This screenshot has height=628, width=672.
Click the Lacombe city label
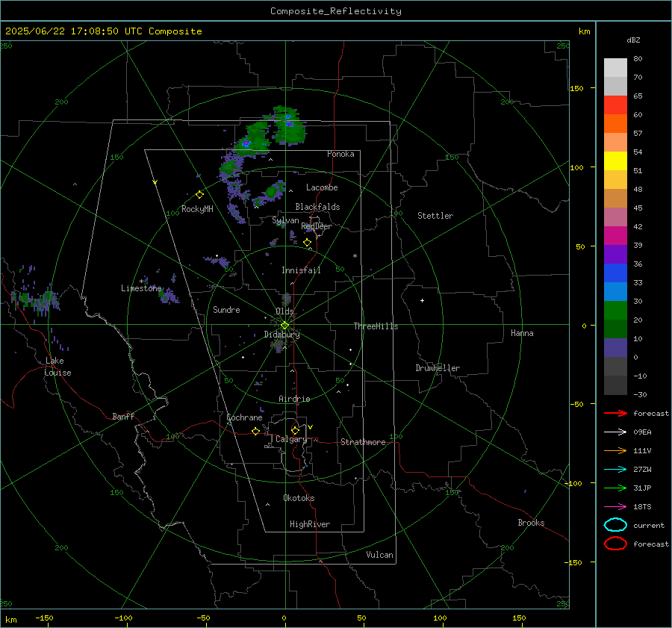pyautogui.click(x=322, y=187)
